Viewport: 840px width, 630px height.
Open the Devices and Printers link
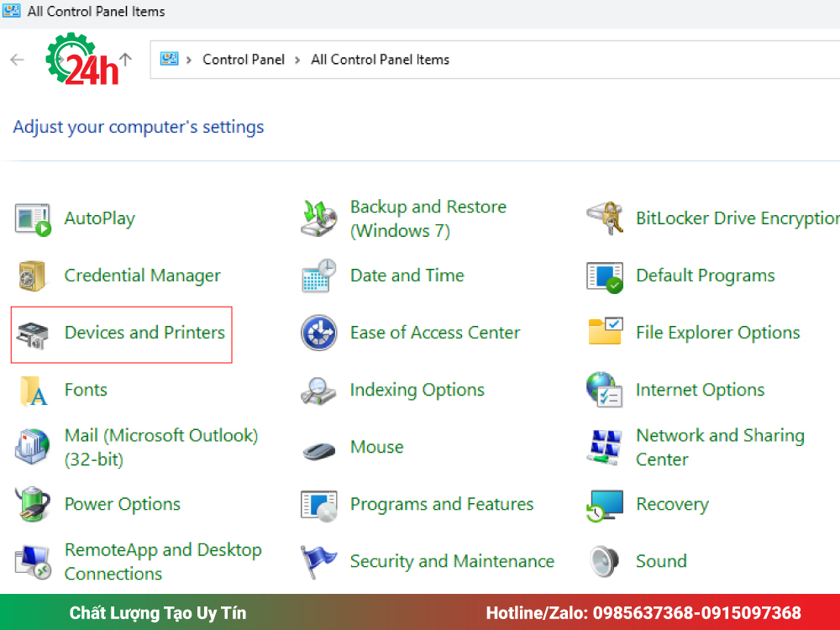pyautogui.click(x=144, y=333)
